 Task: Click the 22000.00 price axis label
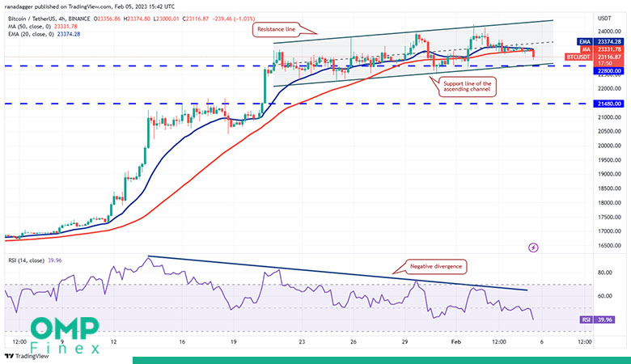(x=609, y=88)
